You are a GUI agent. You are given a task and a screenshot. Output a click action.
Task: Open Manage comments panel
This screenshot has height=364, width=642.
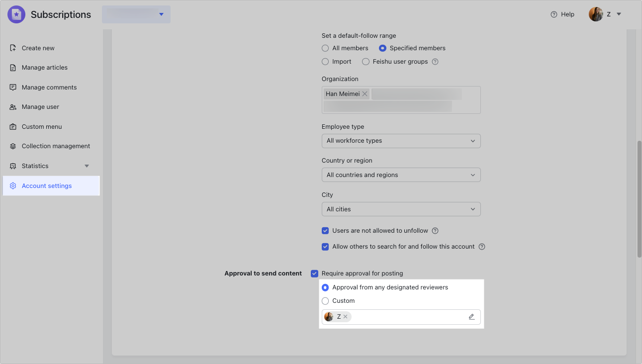[x=49, y=87]
